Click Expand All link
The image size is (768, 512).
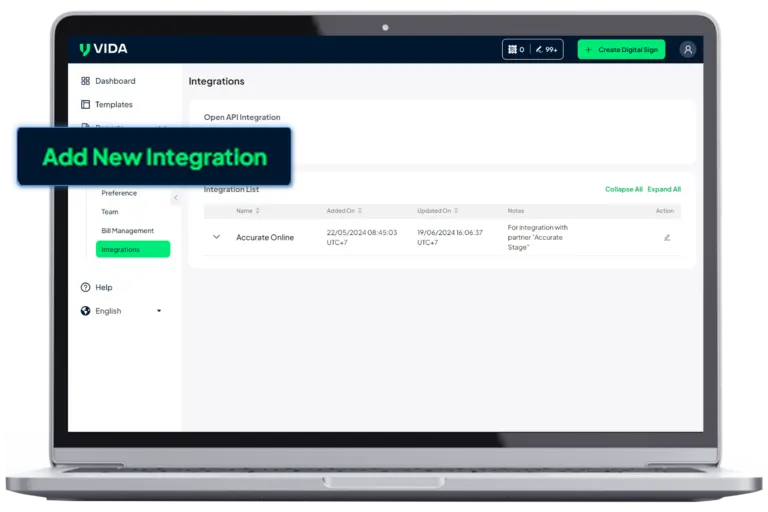pos(664,189)
